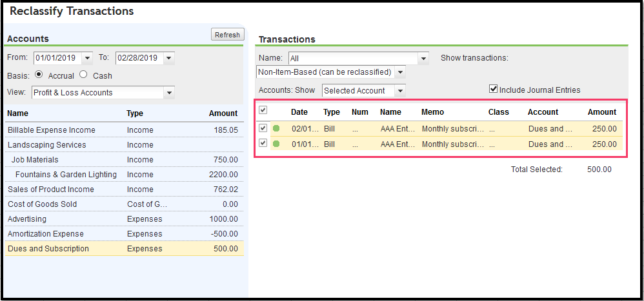Open the Non-Item-Based transactions dropdown
Image resolution: width=644 pixels, height=301 pixels.
(400, 72)
